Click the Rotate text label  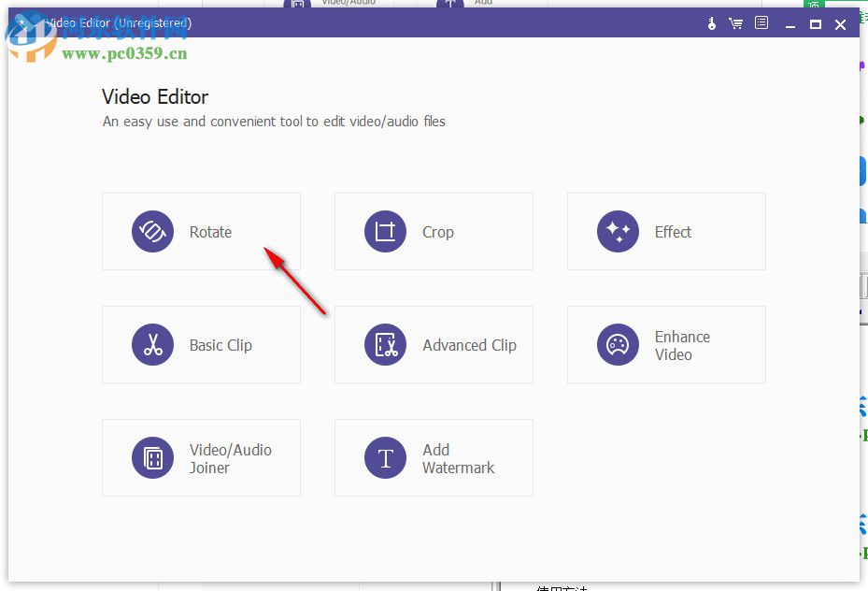click(x=211, y=231)
